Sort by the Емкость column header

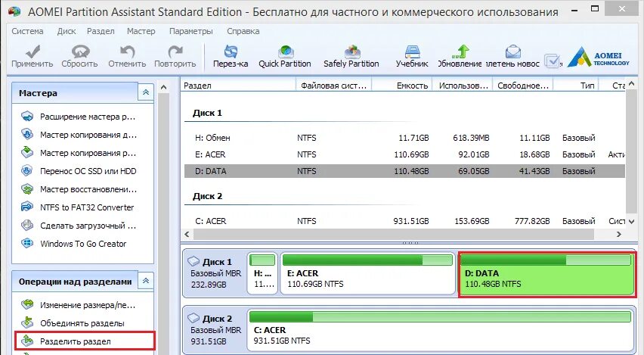tap(402, 86)
